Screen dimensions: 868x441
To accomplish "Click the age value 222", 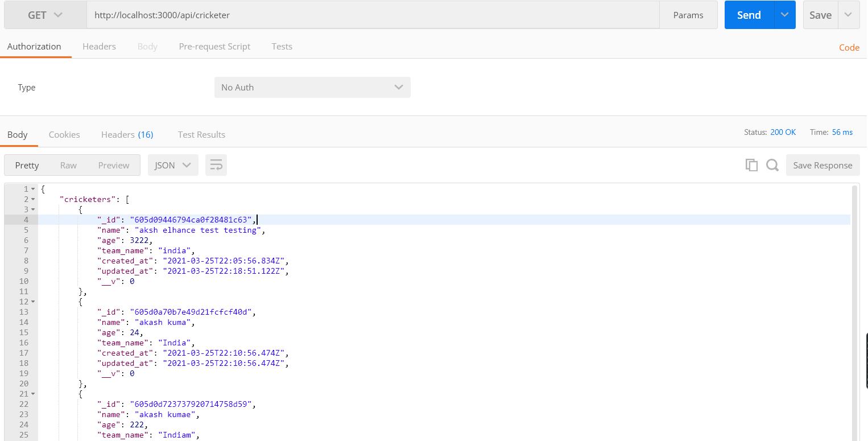I will coord(137,424).
